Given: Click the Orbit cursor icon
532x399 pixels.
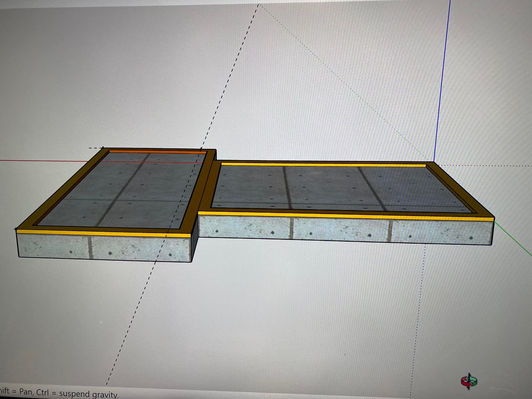Looking at the screenshot, I should pyautogui.click(x=469, y=381).
